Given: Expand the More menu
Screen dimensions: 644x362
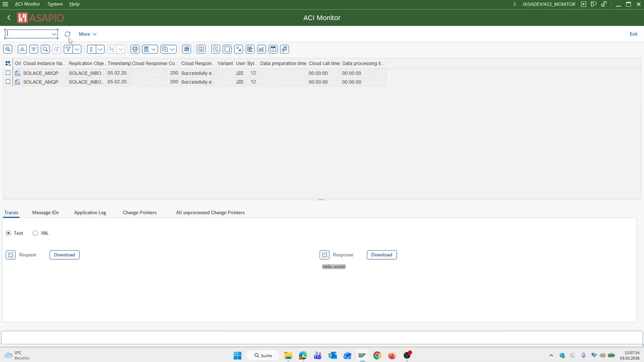Looking at the screenshot, I should point(88,34).
